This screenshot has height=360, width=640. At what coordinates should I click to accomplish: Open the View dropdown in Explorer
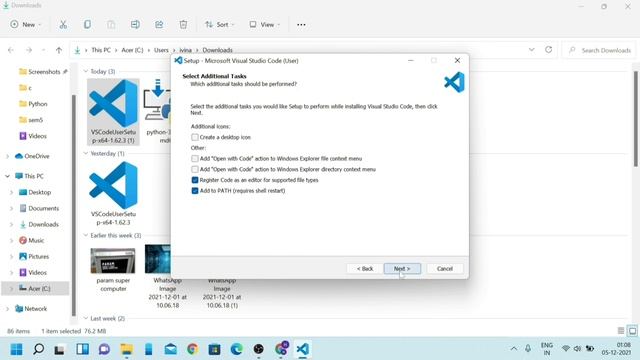coord(264,24)
